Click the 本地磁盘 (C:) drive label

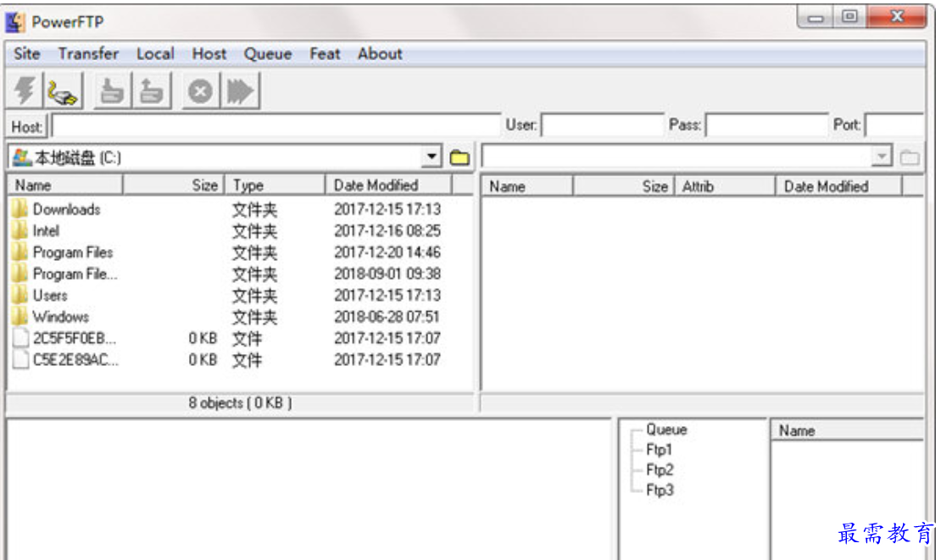tap(77, 158)
